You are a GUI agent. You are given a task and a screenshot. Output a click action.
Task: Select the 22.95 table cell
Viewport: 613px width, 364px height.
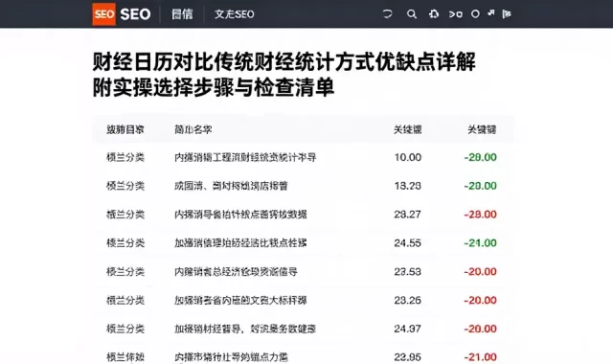(x=408, y=356)
